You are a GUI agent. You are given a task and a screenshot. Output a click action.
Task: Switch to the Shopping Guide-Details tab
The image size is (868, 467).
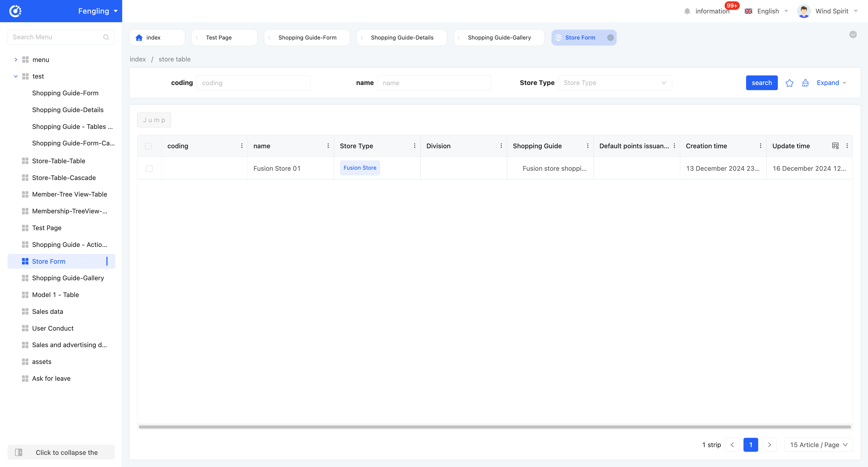(402, 37)
